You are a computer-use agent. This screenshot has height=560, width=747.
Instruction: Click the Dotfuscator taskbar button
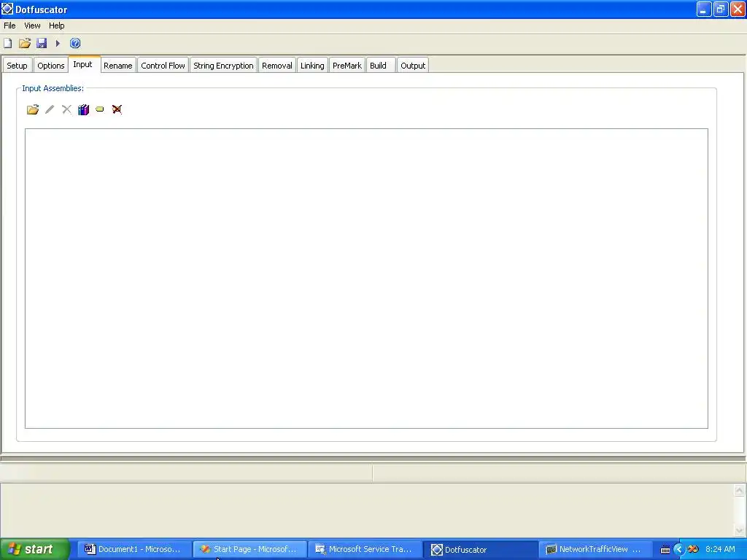(x=481, y=550)
